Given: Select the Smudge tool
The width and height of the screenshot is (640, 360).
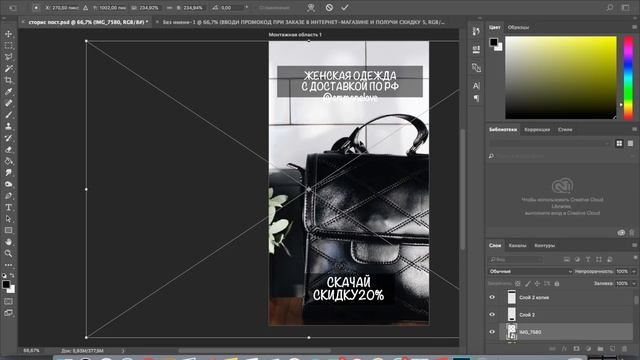Looking at the screenshot, I should tap(9, 172).
